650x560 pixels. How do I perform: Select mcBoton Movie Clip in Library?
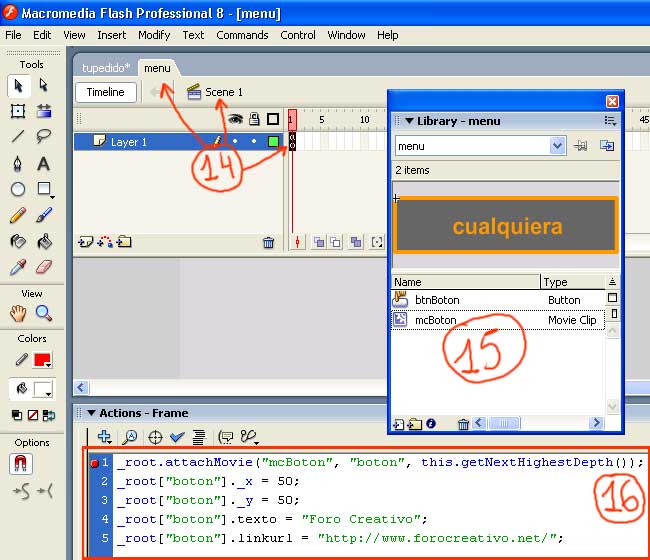click(x=497, y=320)
